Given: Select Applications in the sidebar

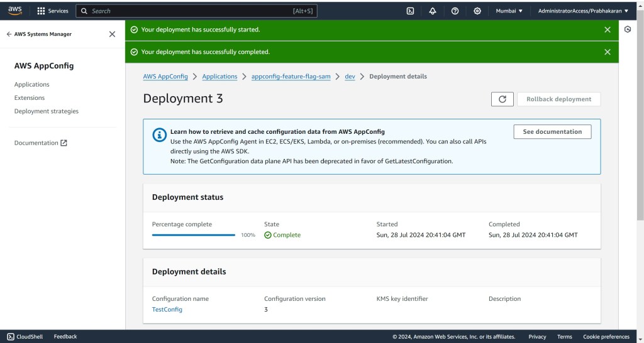Looking at the screenshot, I should click(x=32, y=85).
